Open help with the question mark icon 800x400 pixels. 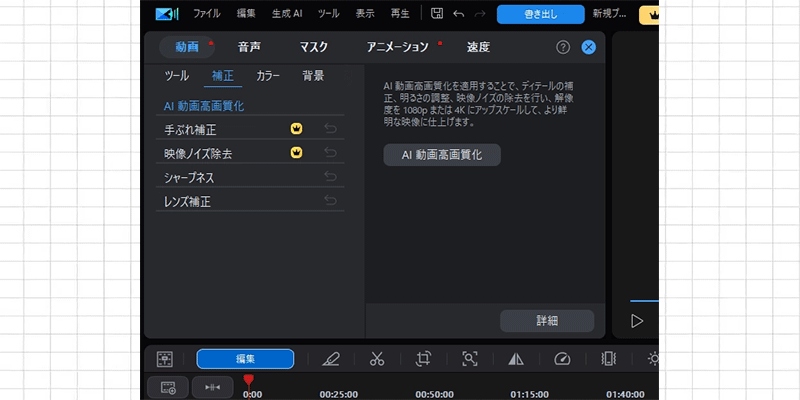563,47
